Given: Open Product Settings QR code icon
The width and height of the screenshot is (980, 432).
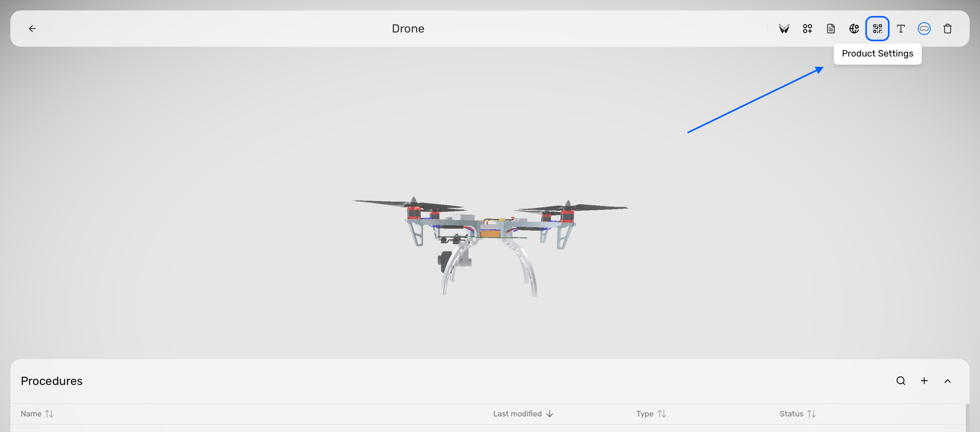Looking at the screenshot, I should [877, 29].
